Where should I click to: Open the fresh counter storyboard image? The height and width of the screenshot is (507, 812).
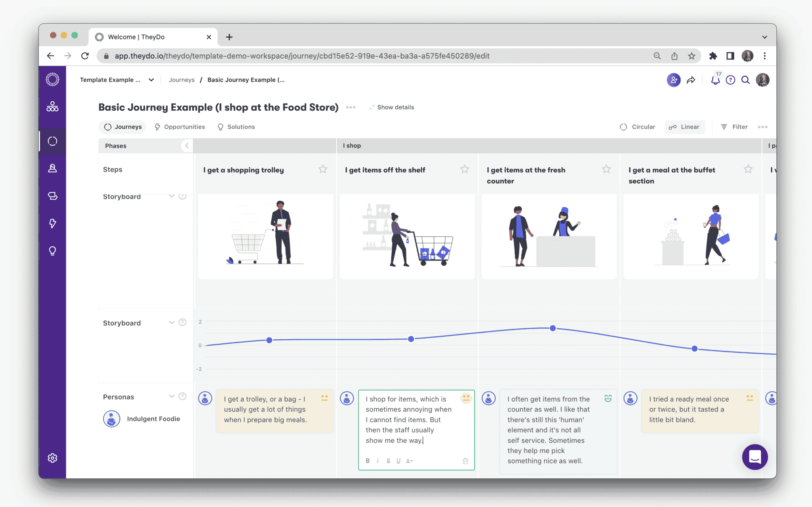click(549, 237)
